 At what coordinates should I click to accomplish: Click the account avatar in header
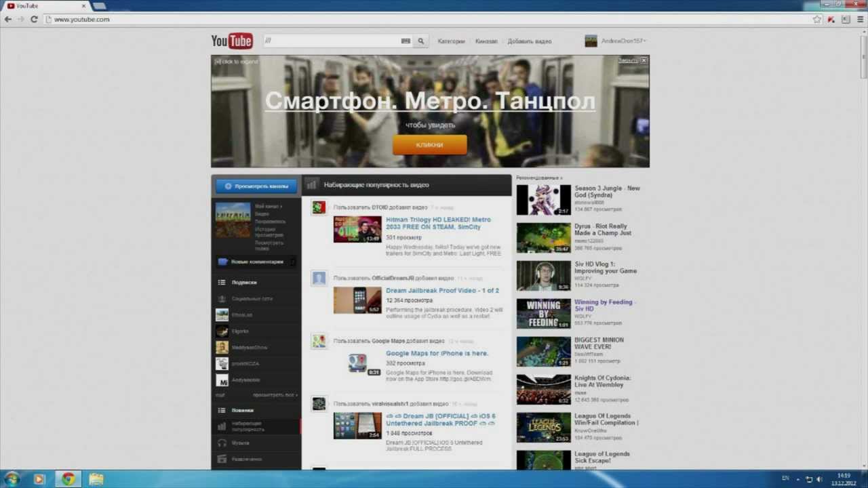(591, 41)
